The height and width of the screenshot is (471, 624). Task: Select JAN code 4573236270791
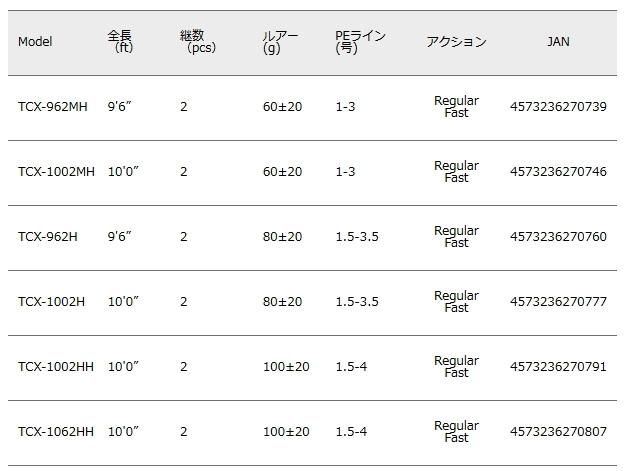(558, 367)
